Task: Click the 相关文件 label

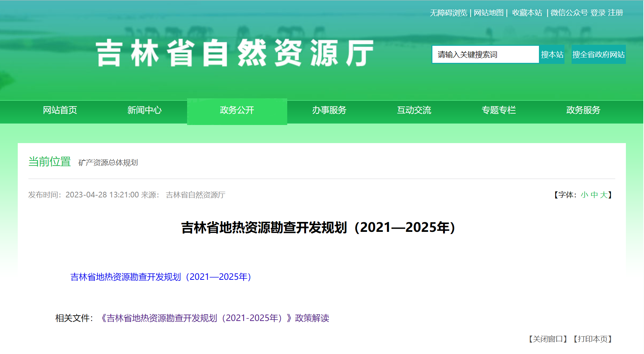Action: (74, 318)
